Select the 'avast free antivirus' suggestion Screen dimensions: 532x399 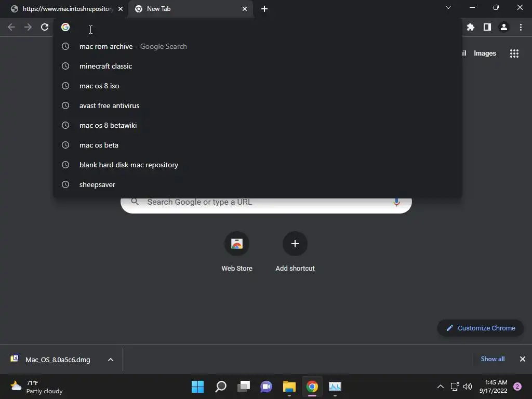(258, 105)
